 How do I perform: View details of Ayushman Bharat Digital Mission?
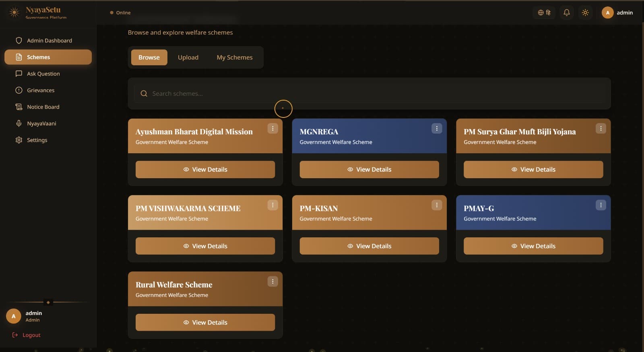coord(205,169)
